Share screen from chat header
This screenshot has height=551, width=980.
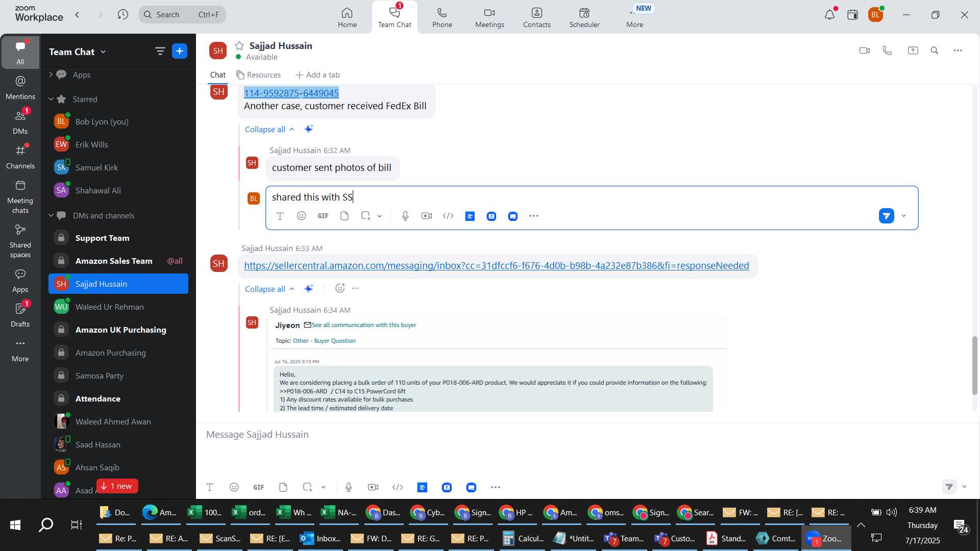tap(913, 51)
